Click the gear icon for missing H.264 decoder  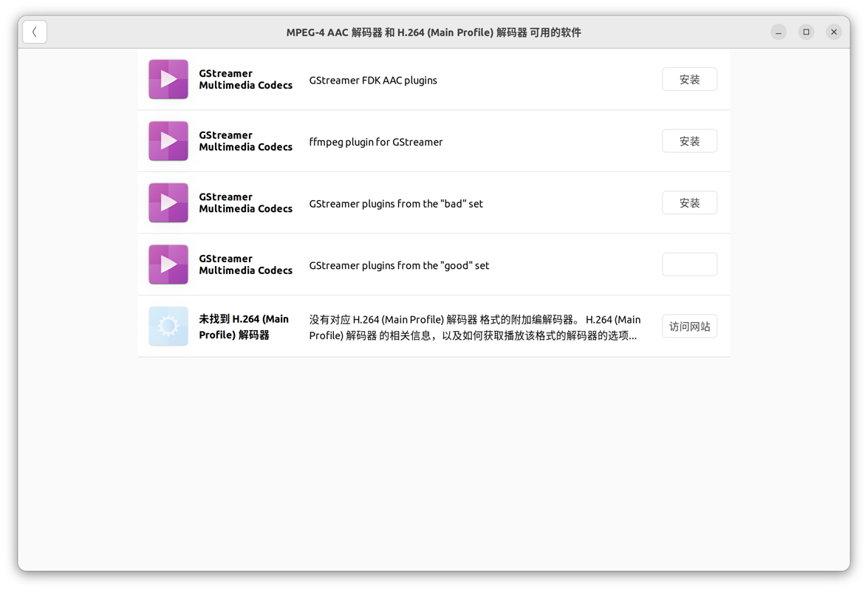[x=168, y=327]
